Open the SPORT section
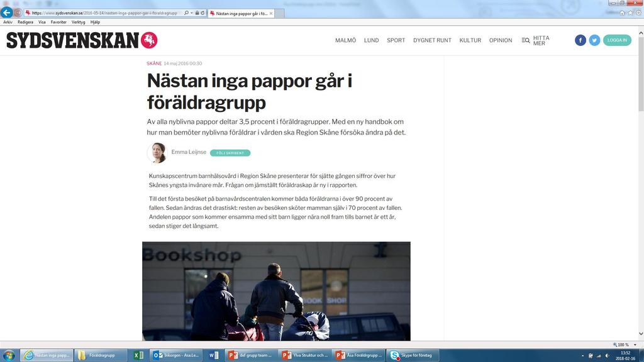644x362 pixels. [396, 40]
